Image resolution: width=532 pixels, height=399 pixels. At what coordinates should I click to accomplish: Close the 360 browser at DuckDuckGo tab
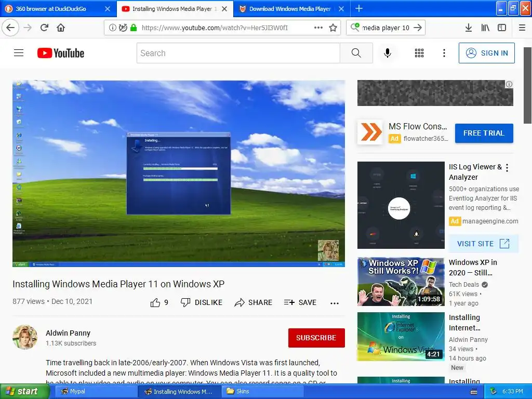point(108,9)
